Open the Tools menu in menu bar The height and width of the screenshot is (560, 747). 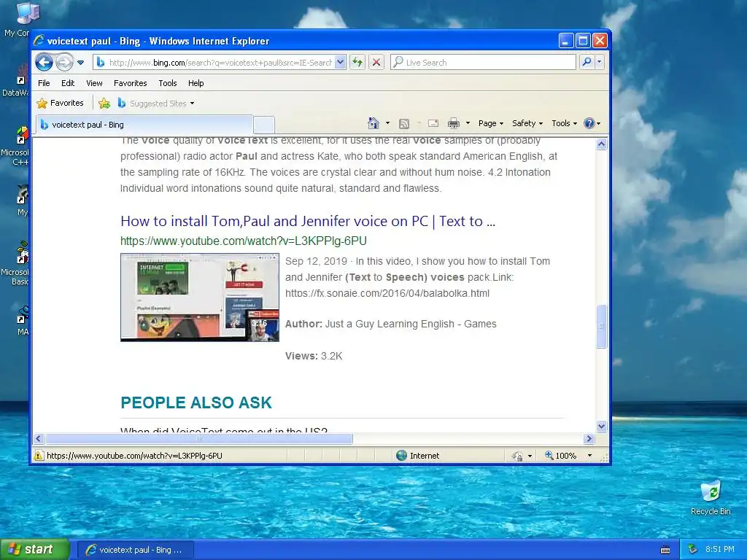click(x=168, y=83)
